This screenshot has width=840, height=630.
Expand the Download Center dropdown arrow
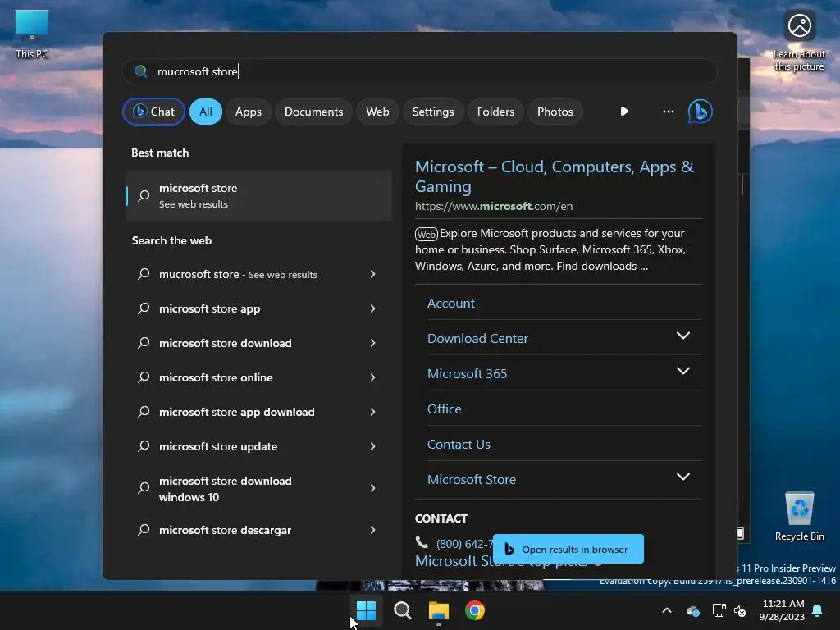click(683, 336)
